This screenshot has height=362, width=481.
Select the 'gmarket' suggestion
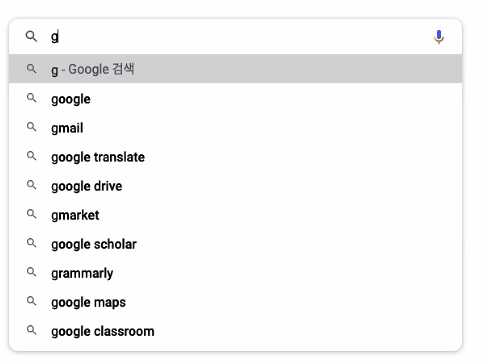coord(235,215)
